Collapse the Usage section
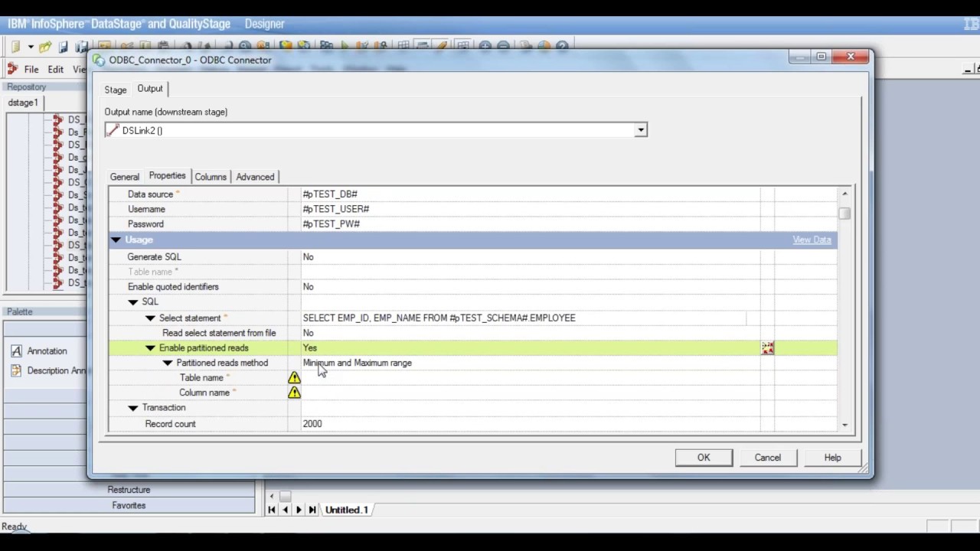The image size is (980, 551). 116,240
